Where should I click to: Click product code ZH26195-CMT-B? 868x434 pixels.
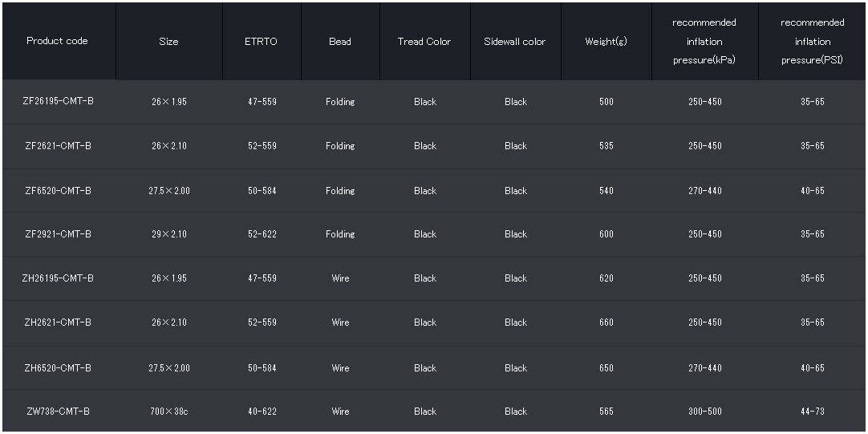58,278
